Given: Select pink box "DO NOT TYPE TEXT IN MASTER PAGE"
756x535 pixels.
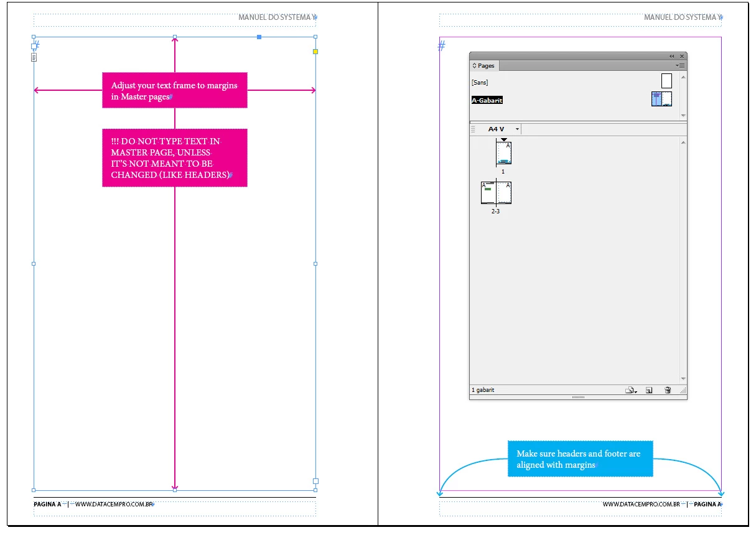Looking at the screenshot, I should [175, 157].
